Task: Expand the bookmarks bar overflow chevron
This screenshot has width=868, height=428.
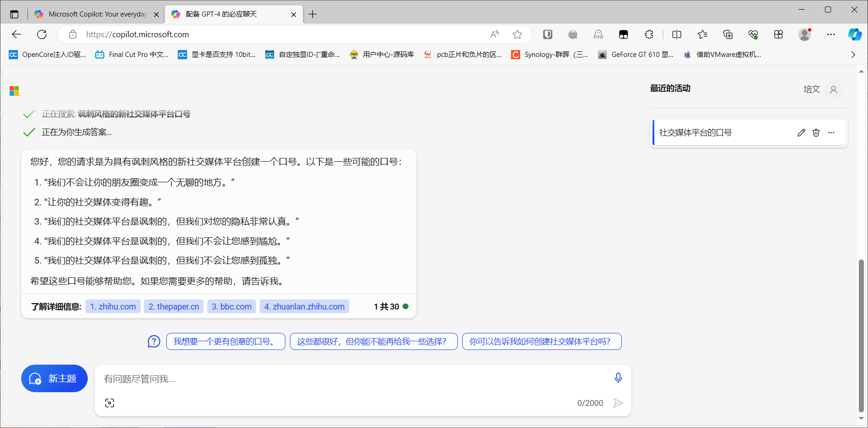Action: (853, 55)
